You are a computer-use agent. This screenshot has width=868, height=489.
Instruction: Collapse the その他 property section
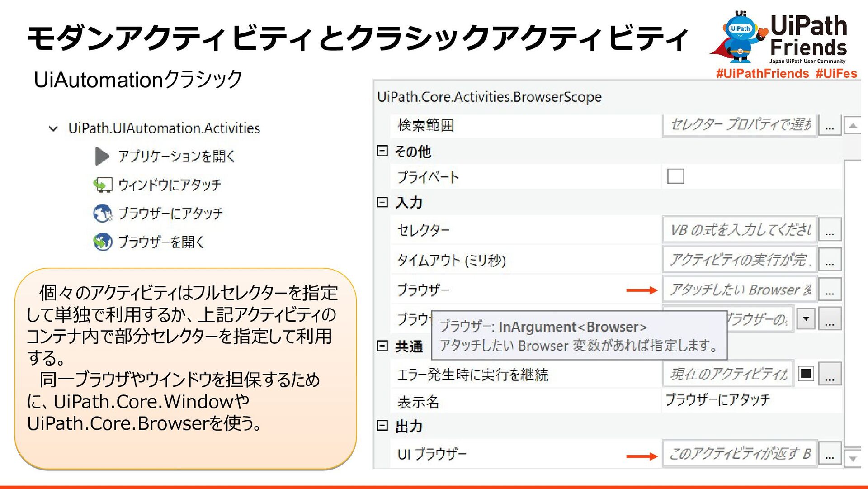[382, 151]
